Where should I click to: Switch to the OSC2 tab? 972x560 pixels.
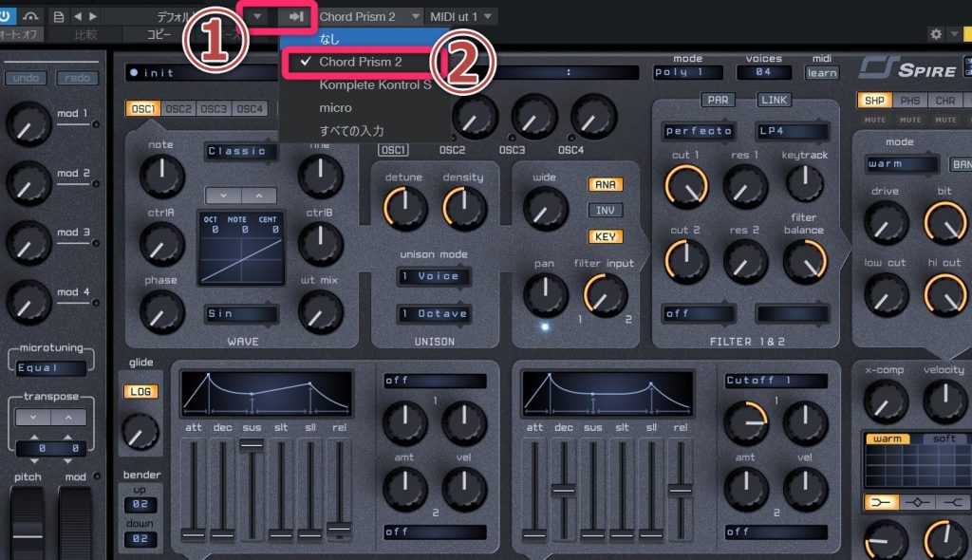click(x=178, y=109)
